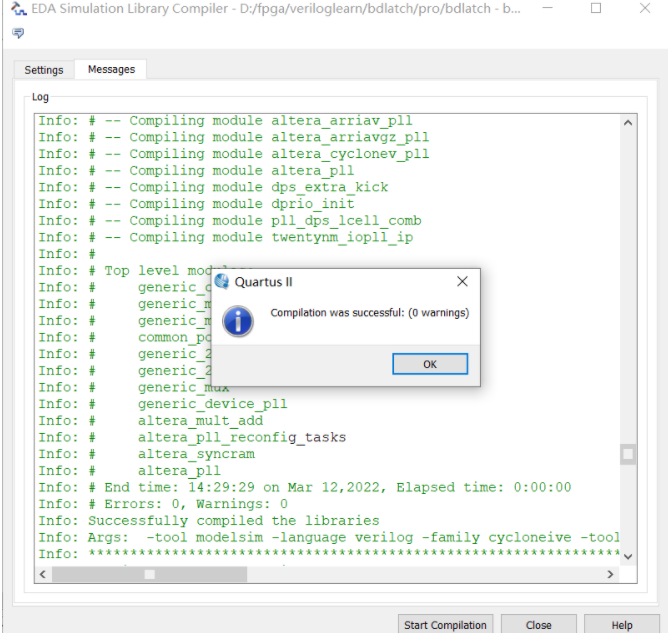Image resolution: width=668 pixels, height=633 pixels.
Task: Click log line 'altera_mult_add'
Action: 150,420
